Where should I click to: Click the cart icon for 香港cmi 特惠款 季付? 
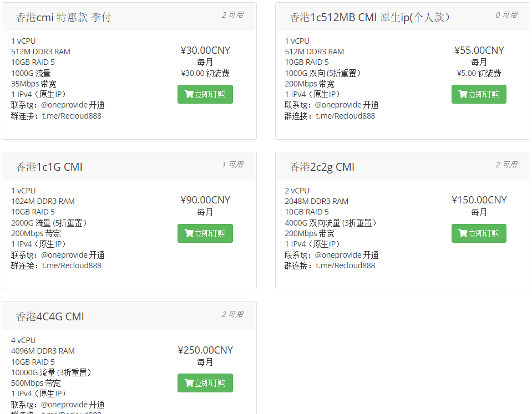tap(189, 94)
